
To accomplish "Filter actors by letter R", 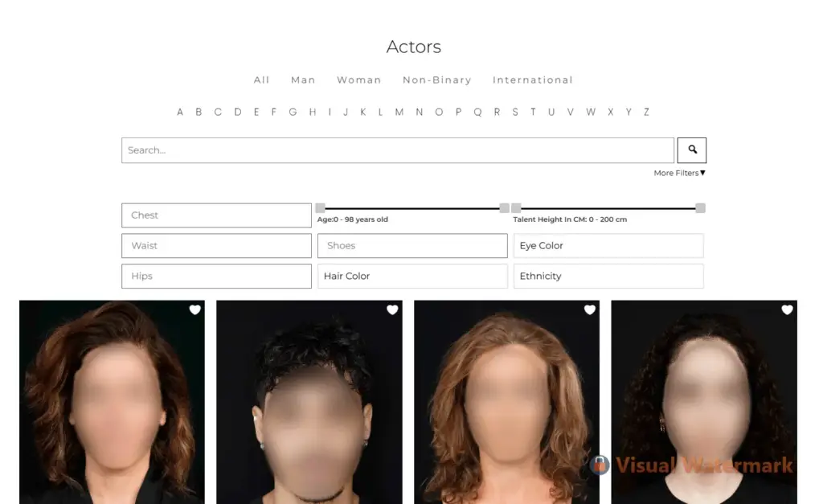I will point(497,112).
